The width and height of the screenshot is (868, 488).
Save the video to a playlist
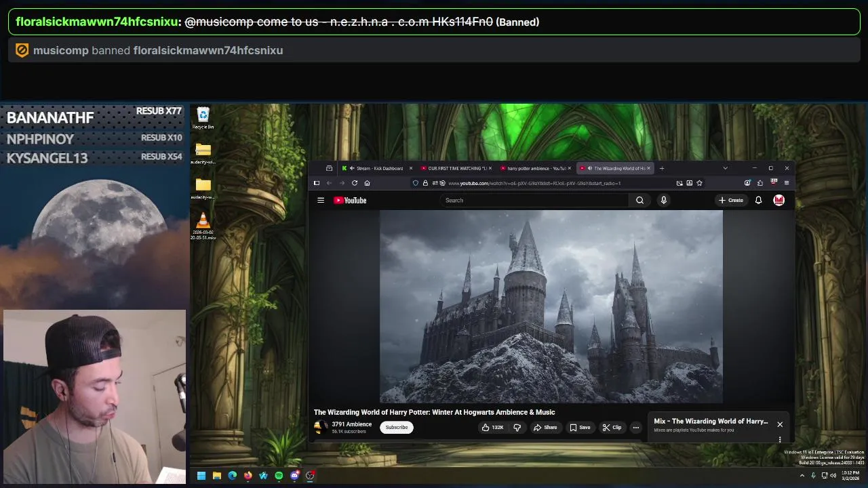coord(580,428)
